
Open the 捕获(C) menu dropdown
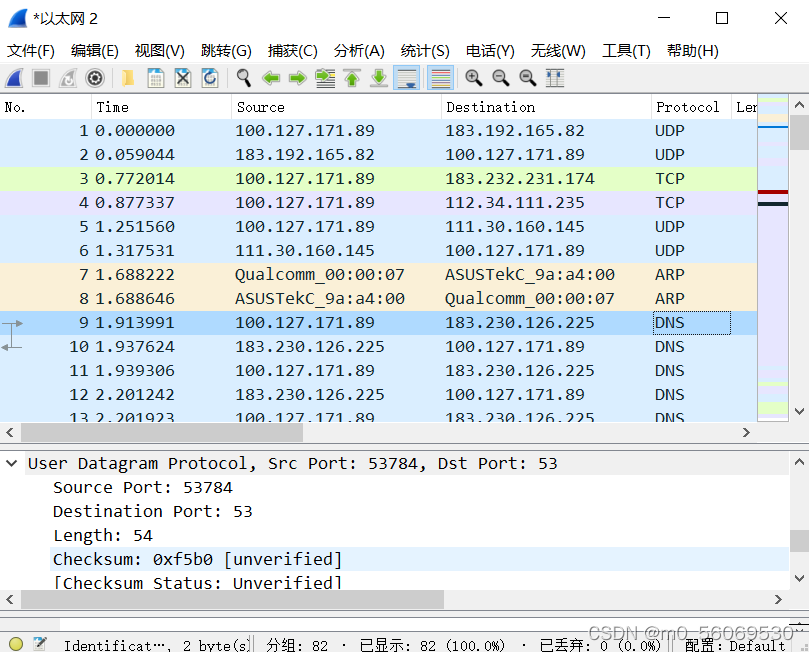(x=292, y=51)
